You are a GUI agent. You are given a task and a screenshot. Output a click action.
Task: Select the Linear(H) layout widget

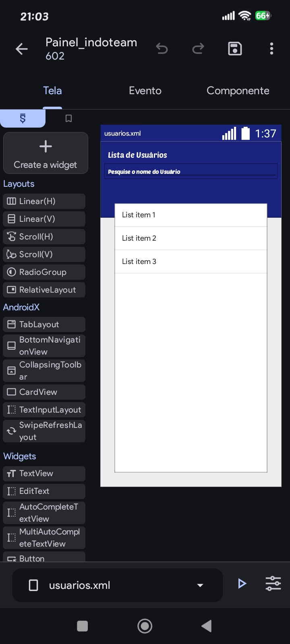[44, 201]
